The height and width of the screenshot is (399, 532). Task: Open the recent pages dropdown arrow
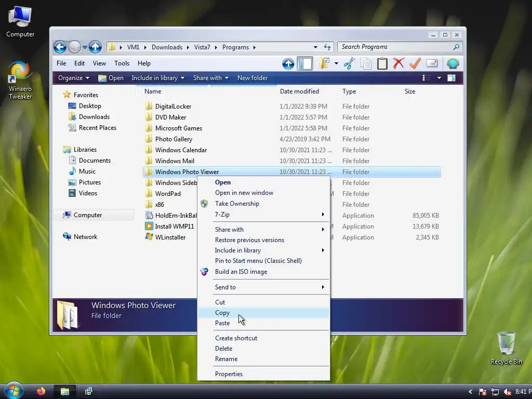click(x=85, y=47)
